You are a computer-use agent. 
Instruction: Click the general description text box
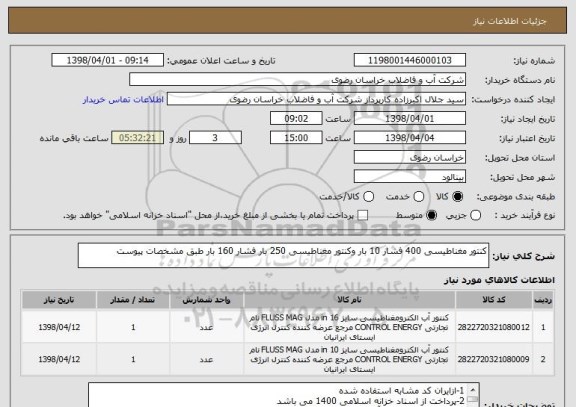[283, 255]
